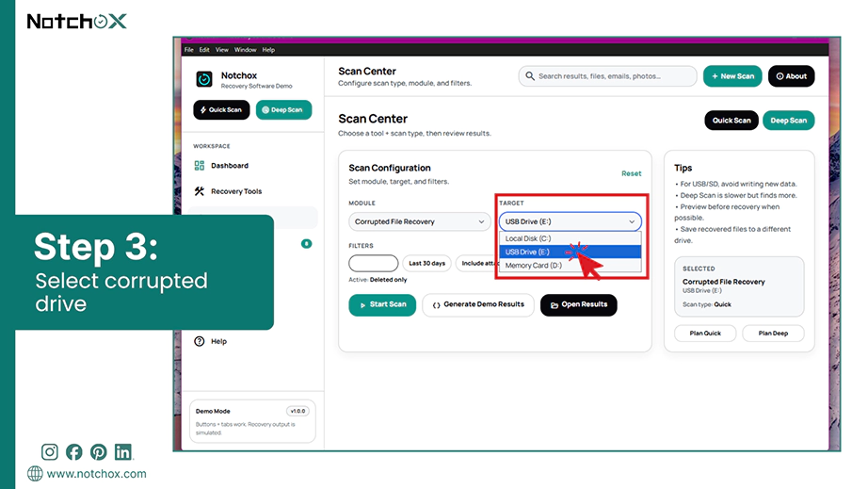
Task: Click the Notchox app logo icon
Action: pyautogui.click(x=203, y=79)
